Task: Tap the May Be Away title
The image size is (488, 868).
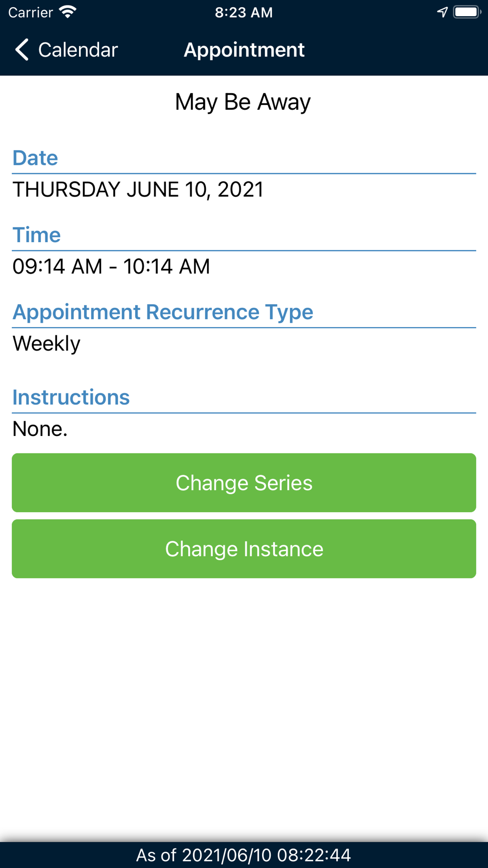Action: 243,102
